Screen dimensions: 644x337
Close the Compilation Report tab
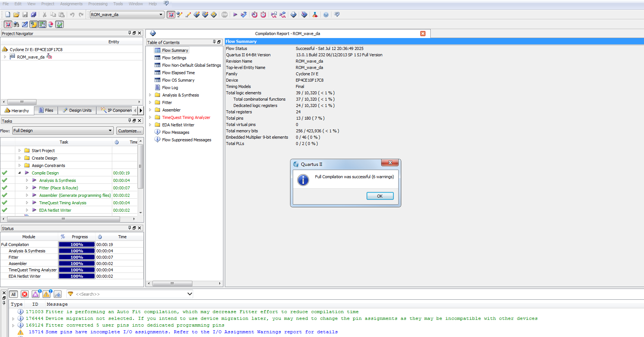pyautogui.click(x=423, y=34)
